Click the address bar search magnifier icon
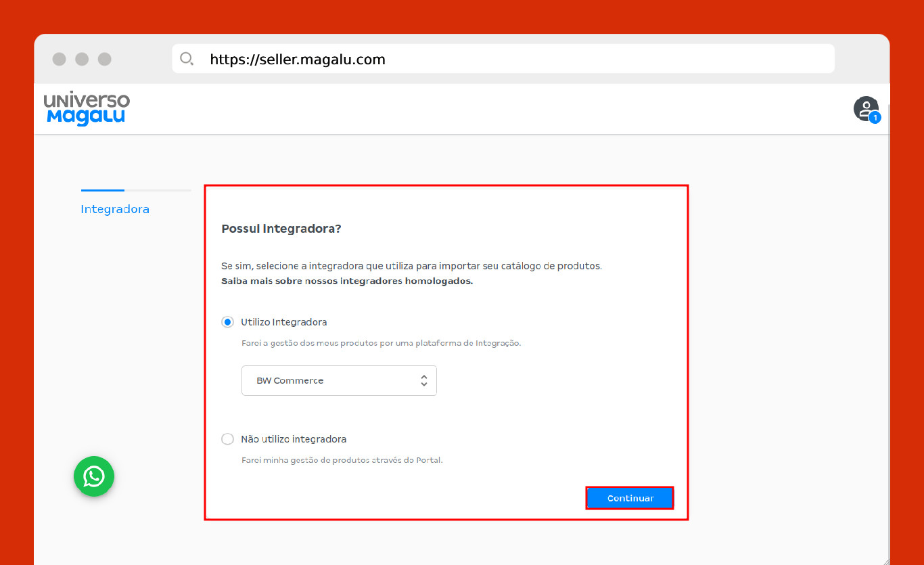This screenshot has height=565, width=924. click(x=187, y=59)
